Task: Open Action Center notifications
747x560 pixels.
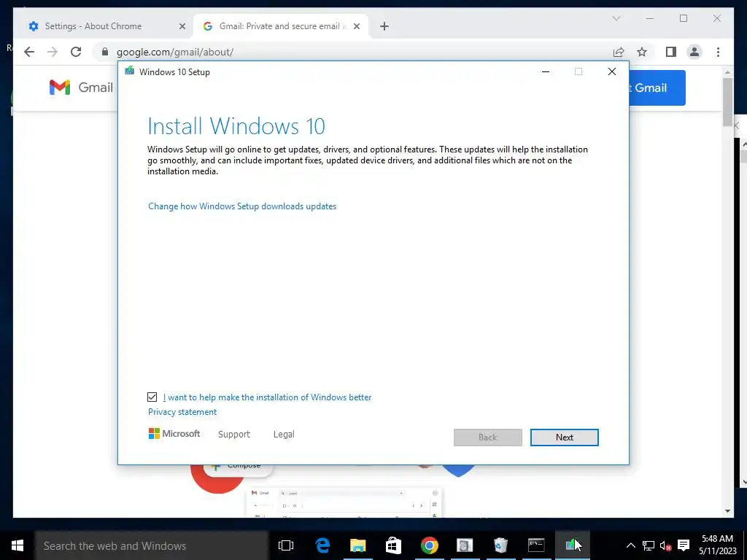Action: click(684, 545)
